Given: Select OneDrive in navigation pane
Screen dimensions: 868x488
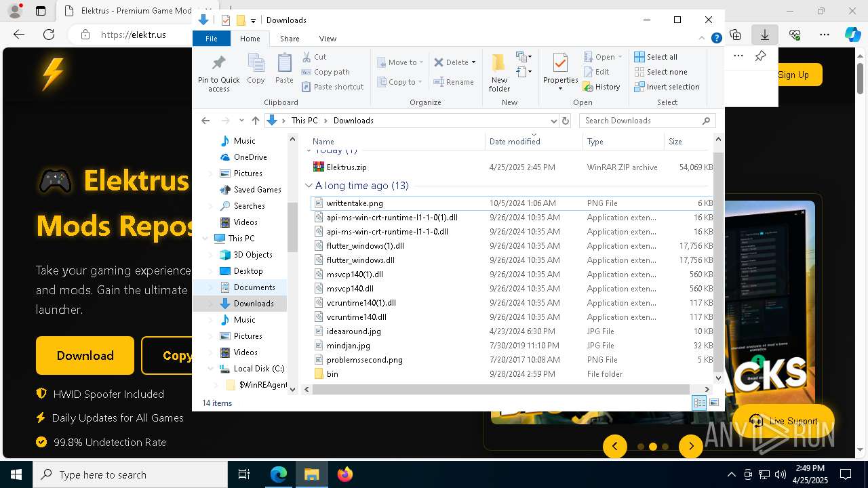Looking at the screenshot, I should [x=250, y=157].
